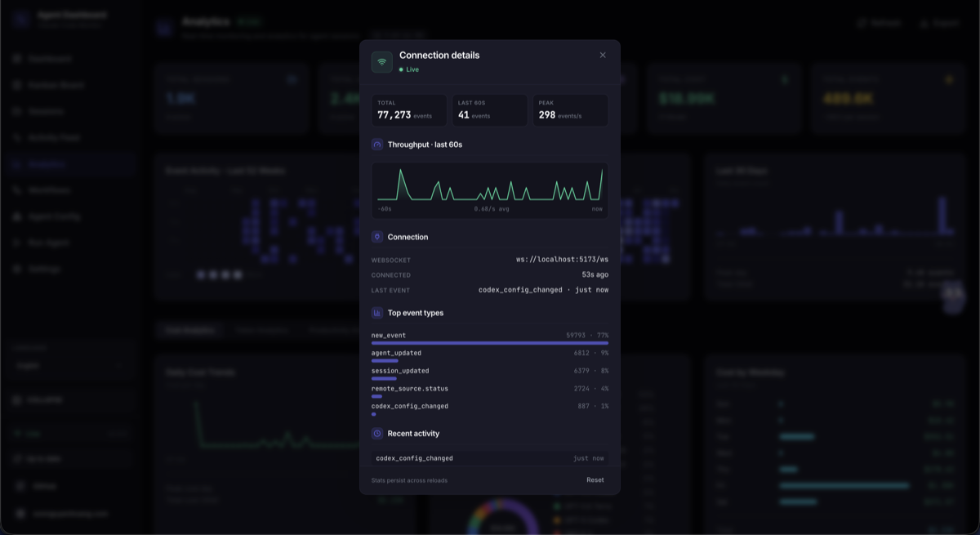
Task: Select the ws://localhost:5173/ws websocket URL
Action: [562, 260]
